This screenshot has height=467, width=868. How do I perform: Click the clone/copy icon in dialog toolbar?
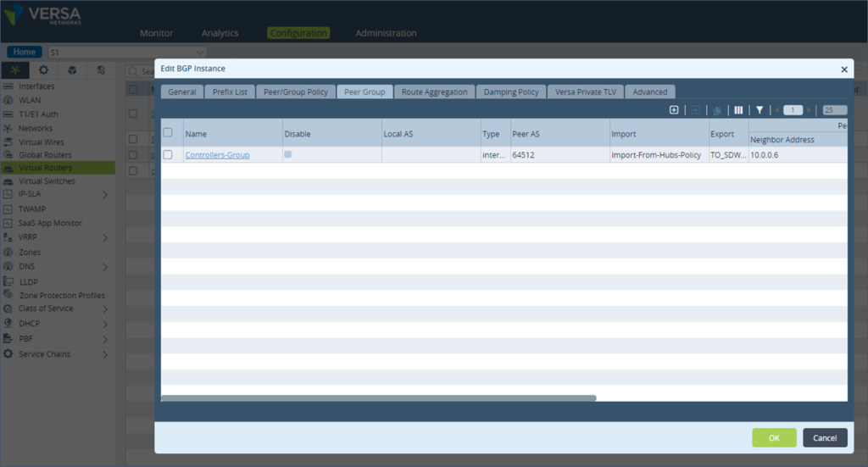pos(717,110)
